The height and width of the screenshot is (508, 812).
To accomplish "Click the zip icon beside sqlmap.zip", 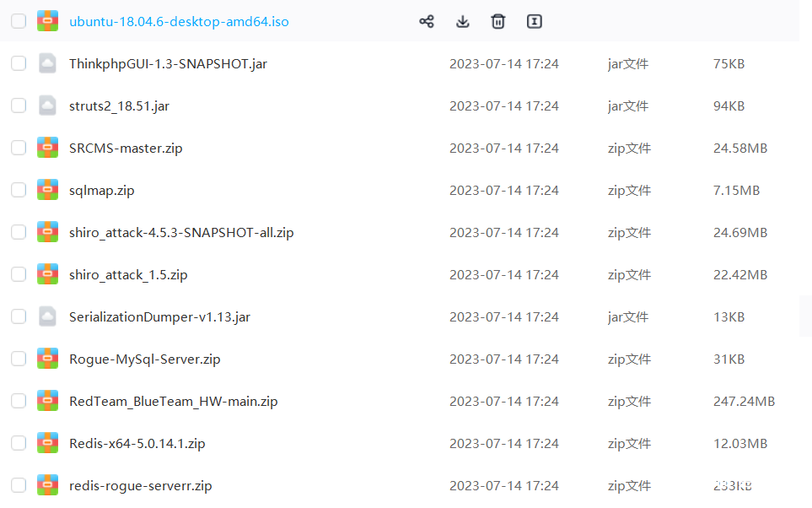I will [x=48, y=190].
